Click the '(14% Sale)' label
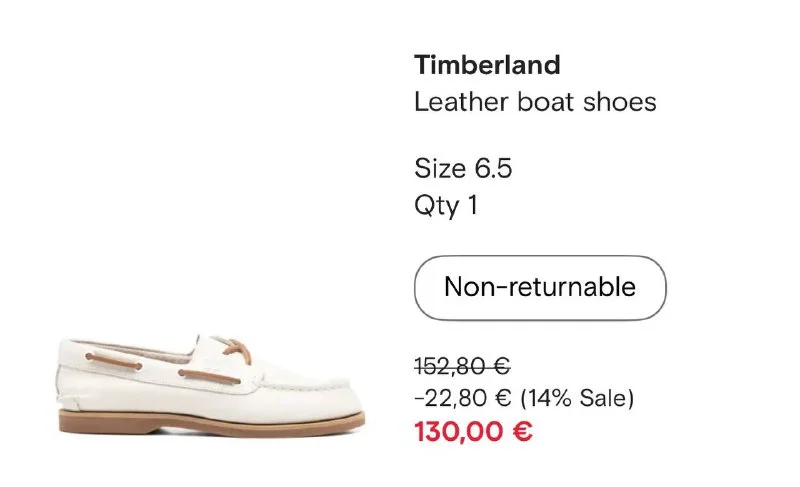The height and width of the screenshot is (487, 800). (x=577, y=399)
